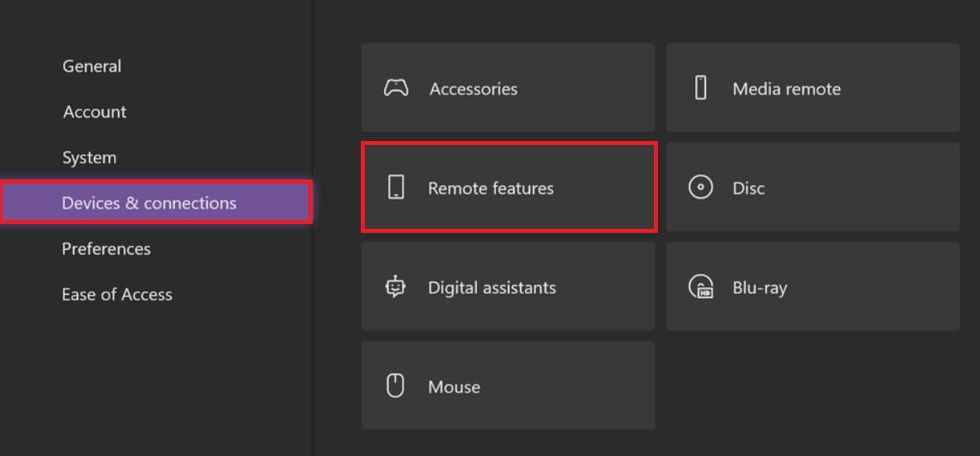The image size is (980, 456).
Task: Open the Disc settings label
Action: [x=749, y=188]
